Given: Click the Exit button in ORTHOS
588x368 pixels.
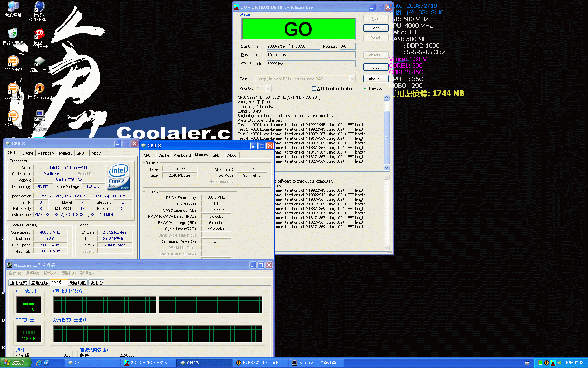Looking at the screenshot, I should point(376,67).
